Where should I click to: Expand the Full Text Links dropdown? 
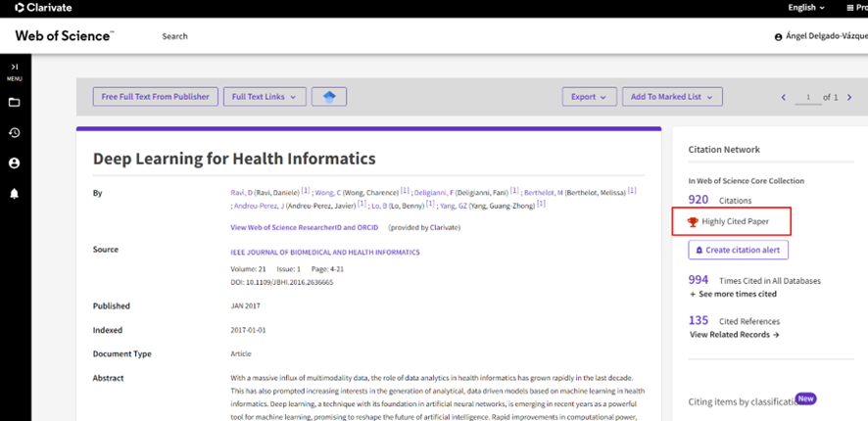coord(265,97)
